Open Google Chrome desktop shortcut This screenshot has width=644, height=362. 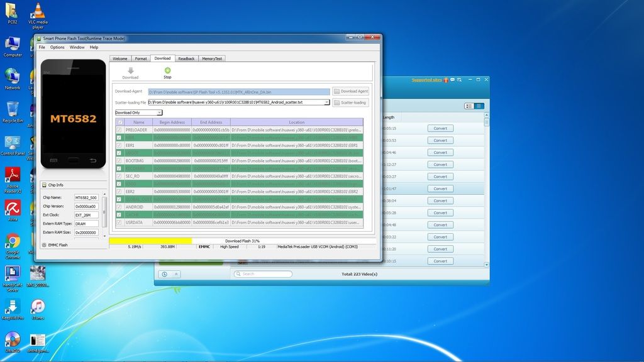(x=13, y=241)
